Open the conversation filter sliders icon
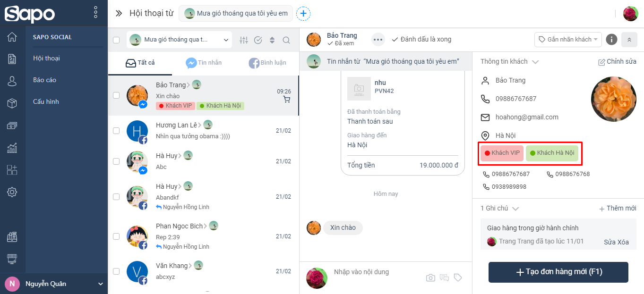The width and height of the screenshot is (644, 294). pos(244,40)
